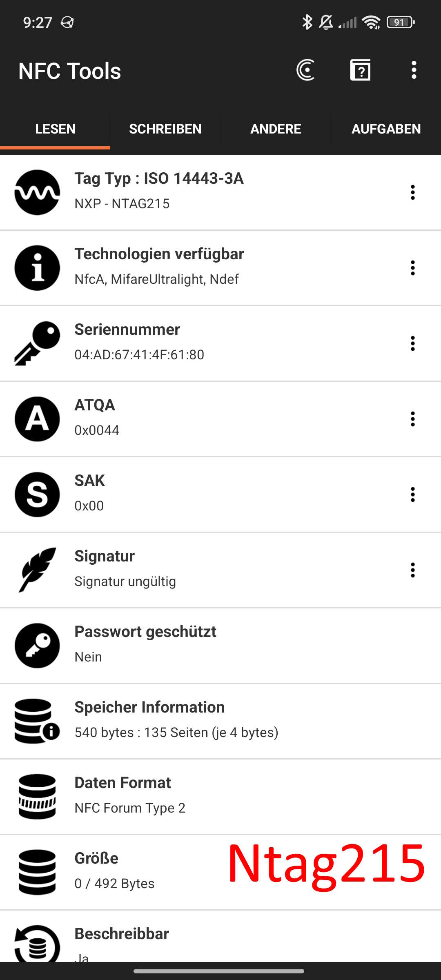The width and height of the screenshot is (441, 980).
Task: Tap the Signatur feather icon
Action: coord(37,570)
